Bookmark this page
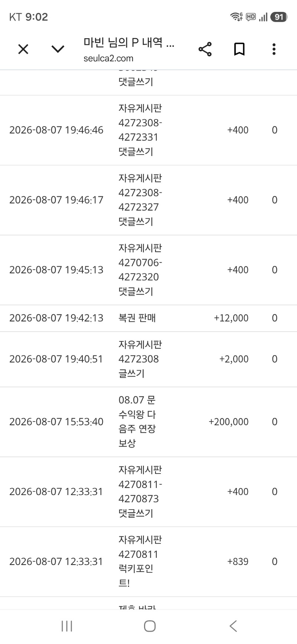The height and width of the screenshot is (644, 297). point(239,49)
